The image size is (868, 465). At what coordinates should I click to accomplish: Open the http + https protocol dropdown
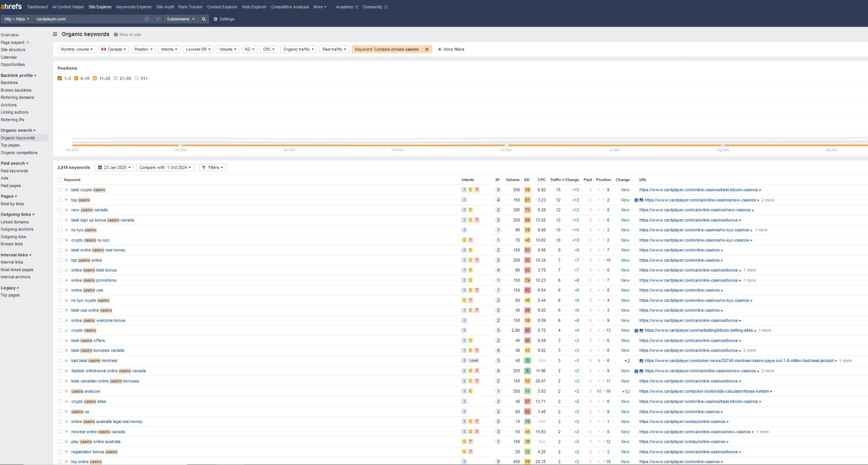[17, 19]
